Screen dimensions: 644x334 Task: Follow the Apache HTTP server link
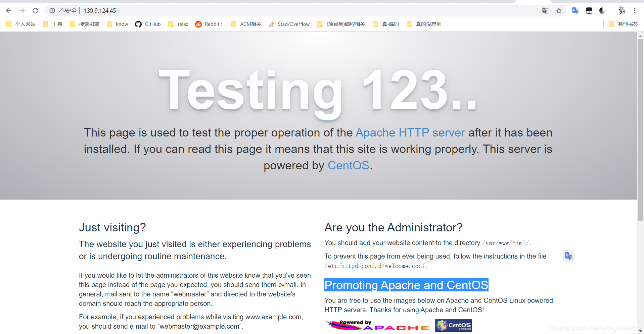coord(410,132)
